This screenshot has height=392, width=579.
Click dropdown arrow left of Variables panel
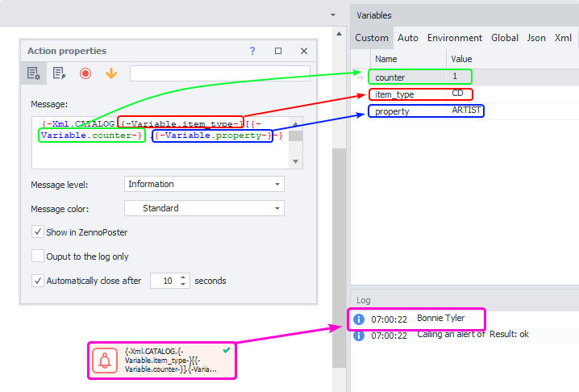click(333, 15)
